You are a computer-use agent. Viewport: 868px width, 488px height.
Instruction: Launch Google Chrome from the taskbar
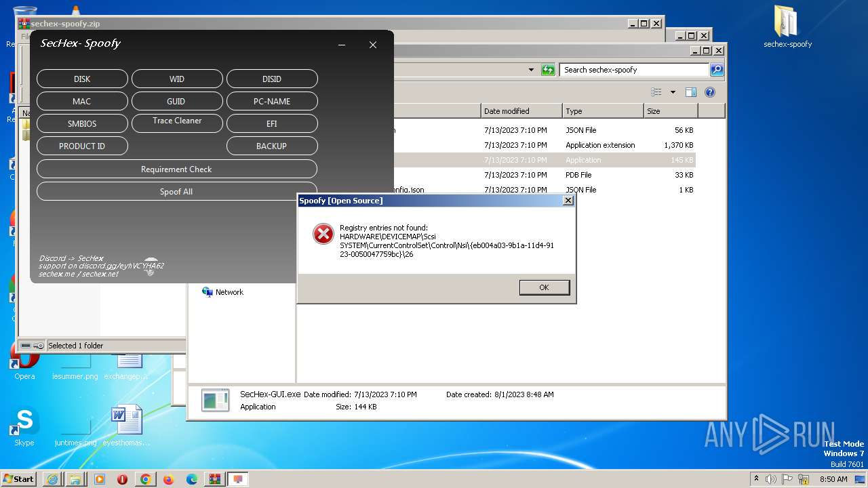coord(145,479)
